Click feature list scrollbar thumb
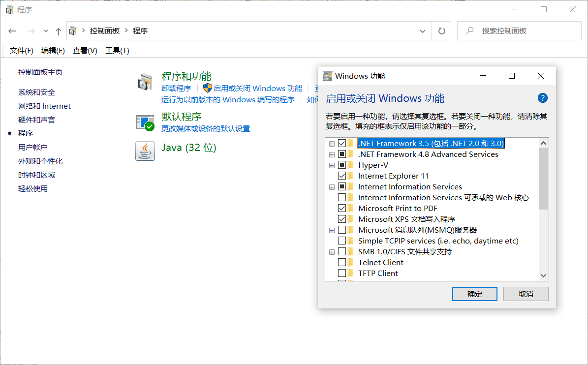 click(543, 179)
